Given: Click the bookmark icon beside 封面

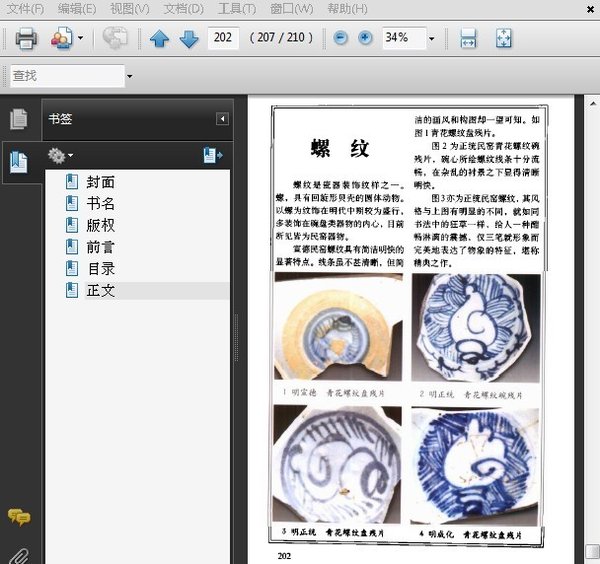Looking at the screenshot, I should pos(72,182).
